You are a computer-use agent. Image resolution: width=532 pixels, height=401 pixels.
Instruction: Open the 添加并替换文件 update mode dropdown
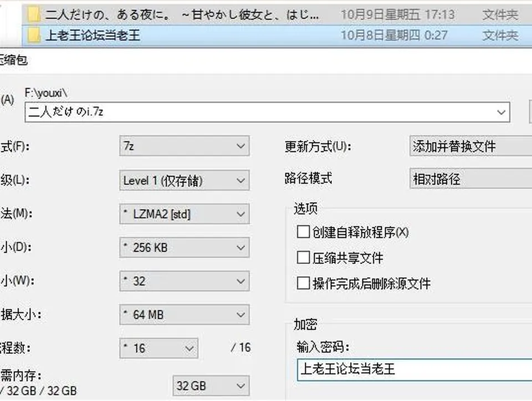[x=471, y=146]
